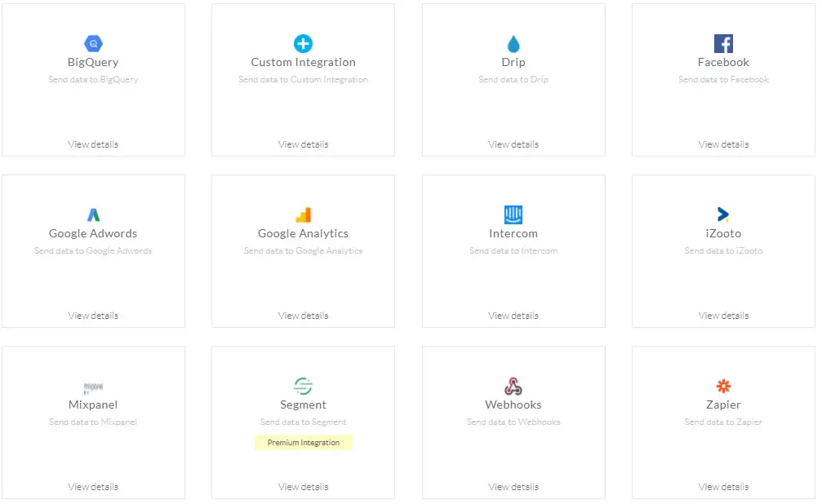The height and width of the screenshot is (504, 822).
Task: Select the Segment title text
Action: [303, 405]
